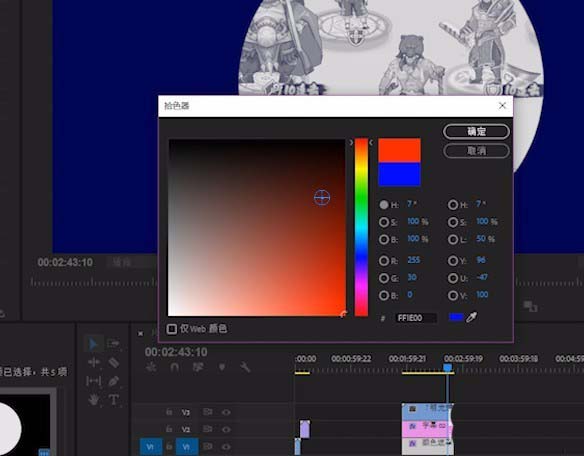The image size is (584, 456).
Task: Hide V1 track output eye
Action: click(x=226, y=446)
